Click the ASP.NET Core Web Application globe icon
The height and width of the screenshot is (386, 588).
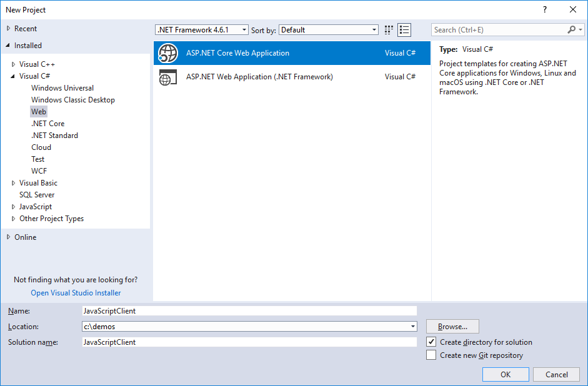[167, 53]
